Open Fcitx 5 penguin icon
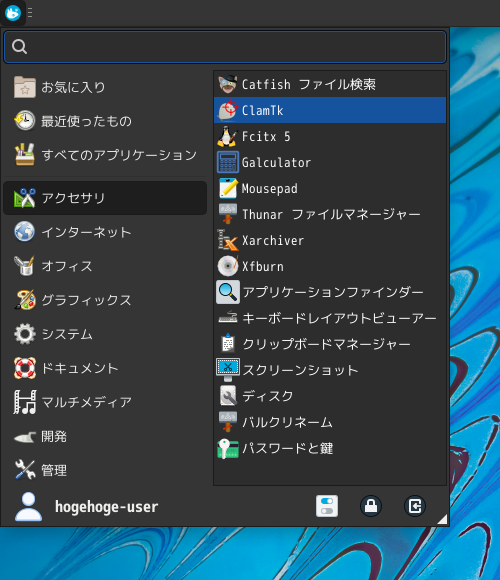Viewport: 500px width, 580px height. (x=227, y=136)
